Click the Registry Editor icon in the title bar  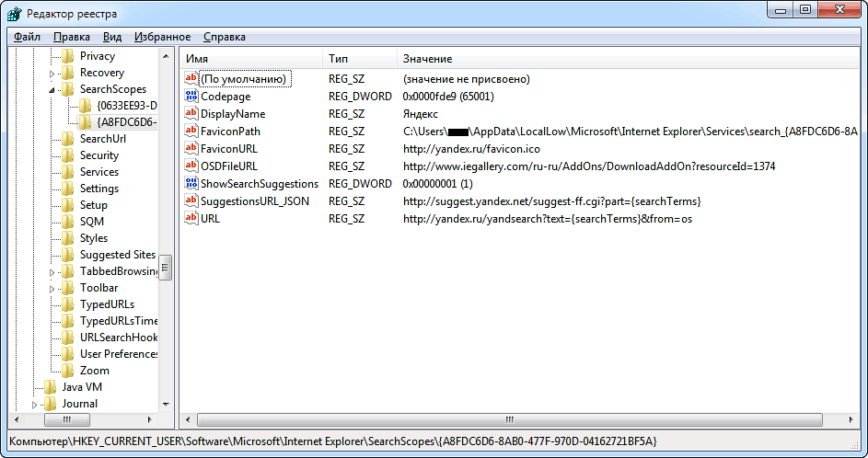point(15,13)
